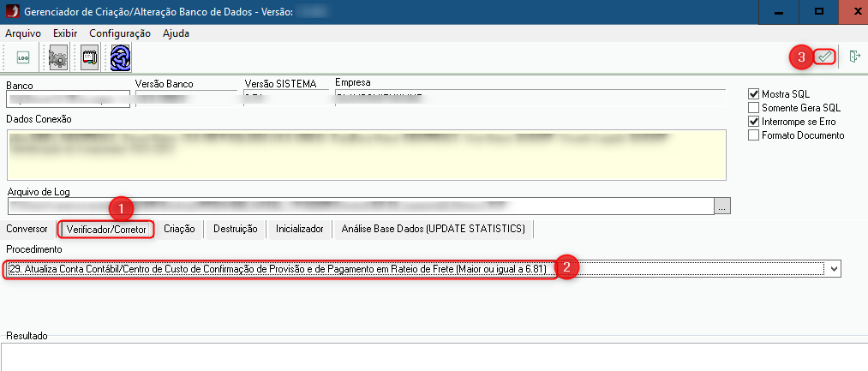Screen dimensions: 868x371
Task: Click the LOG toolbar icon
Action: click(x=23, y=57)
